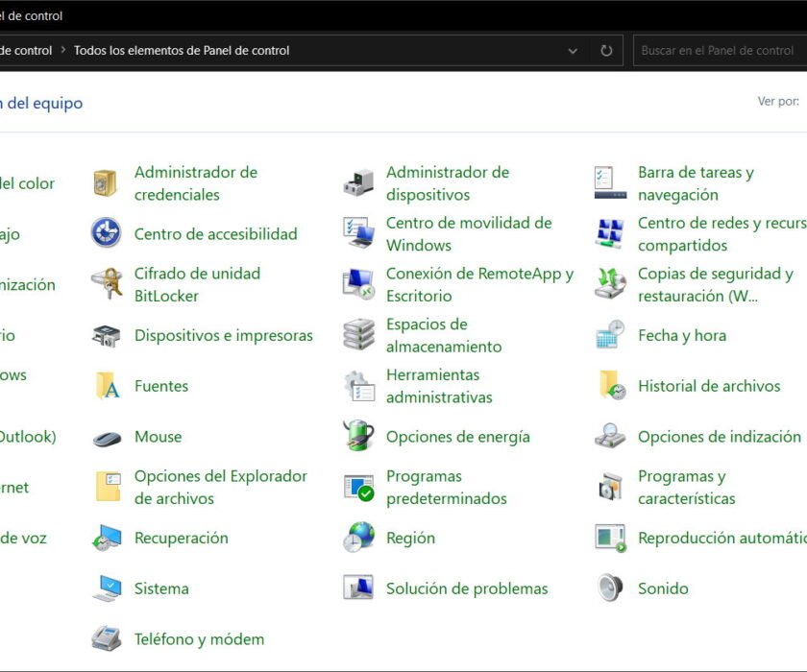Open Barra de tareas y navegación link
Screen dimensions: 807x672
pyautogui.click(x=696, y=183)
